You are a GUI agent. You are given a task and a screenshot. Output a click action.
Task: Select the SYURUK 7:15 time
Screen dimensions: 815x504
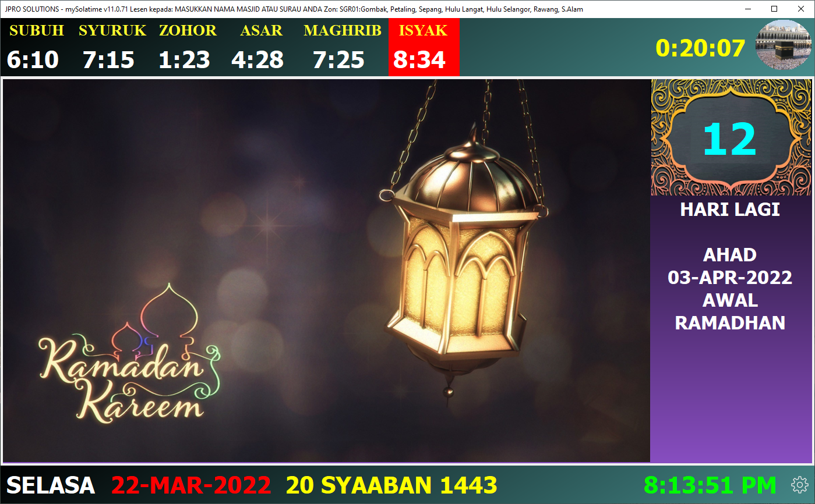point(111,47)
